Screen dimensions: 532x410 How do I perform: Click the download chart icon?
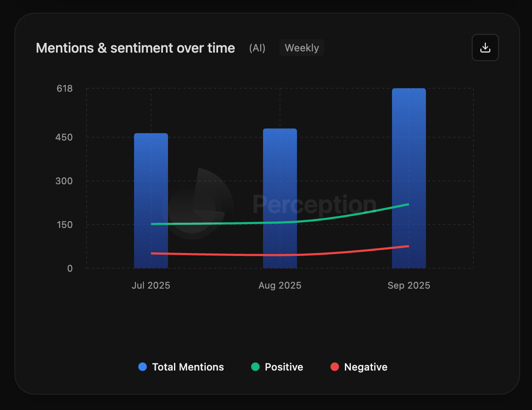[485, 48]
